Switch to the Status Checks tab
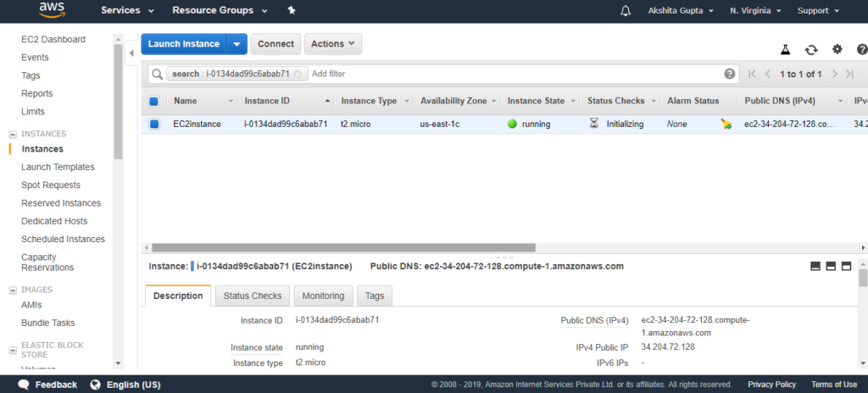Image resolution: width=868 pixels, height=393 pixels. coord(253,296)
